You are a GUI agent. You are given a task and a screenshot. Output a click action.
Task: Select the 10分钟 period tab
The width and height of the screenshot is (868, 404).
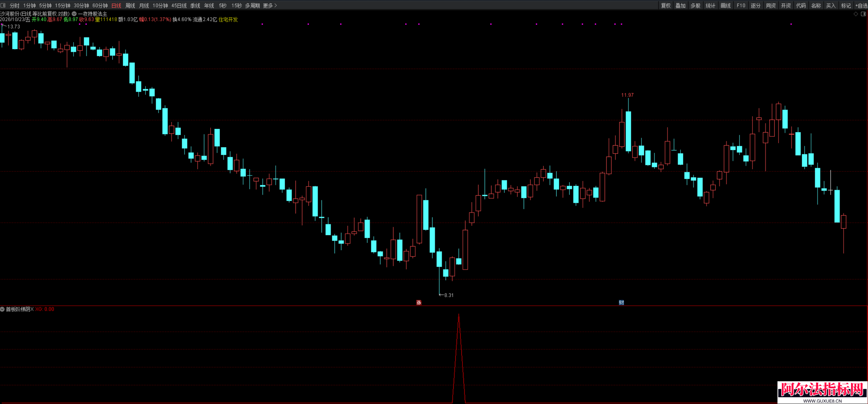pos(160,5)
